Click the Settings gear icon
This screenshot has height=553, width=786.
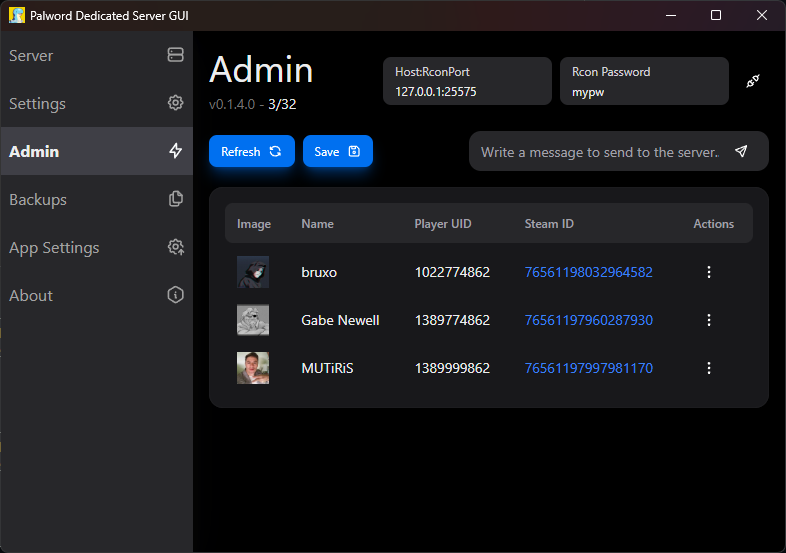click(x=175, y=103)
